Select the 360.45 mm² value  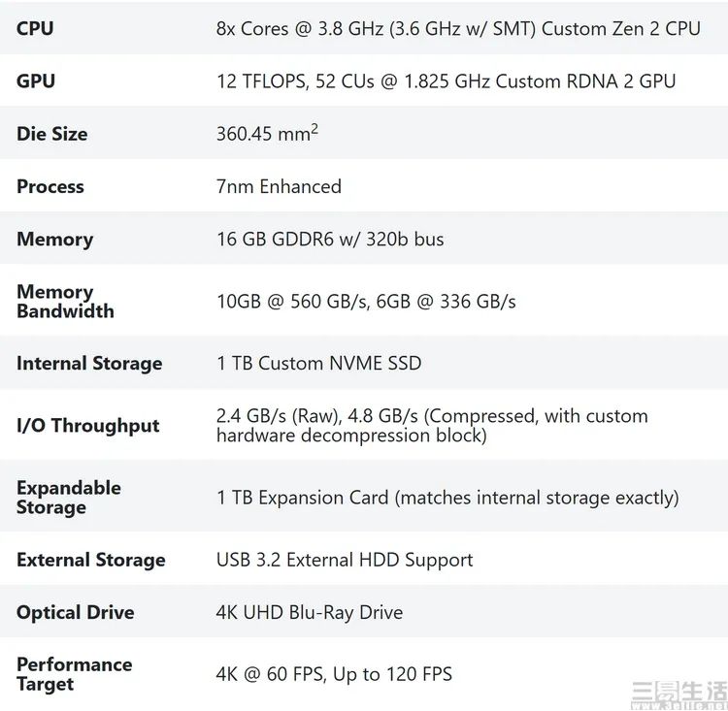point(268,133)
